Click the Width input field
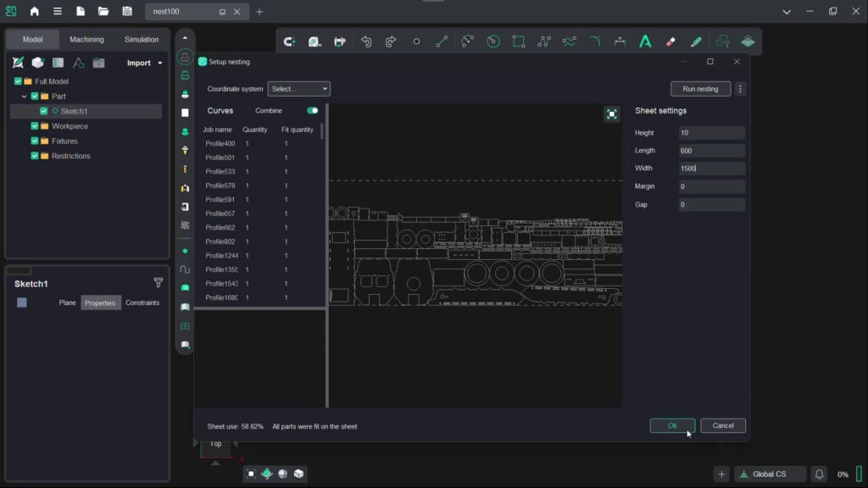Image resolution: width=868 pixels, height=488 pixels. coord(712,169)
